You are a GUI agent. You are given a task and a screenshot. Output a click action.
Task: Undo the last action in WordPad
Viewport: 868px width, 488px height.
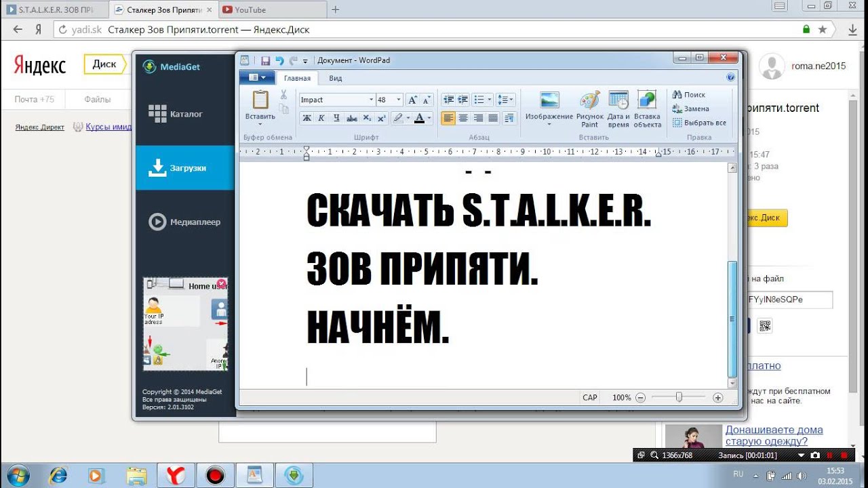(x=279, y=60)
